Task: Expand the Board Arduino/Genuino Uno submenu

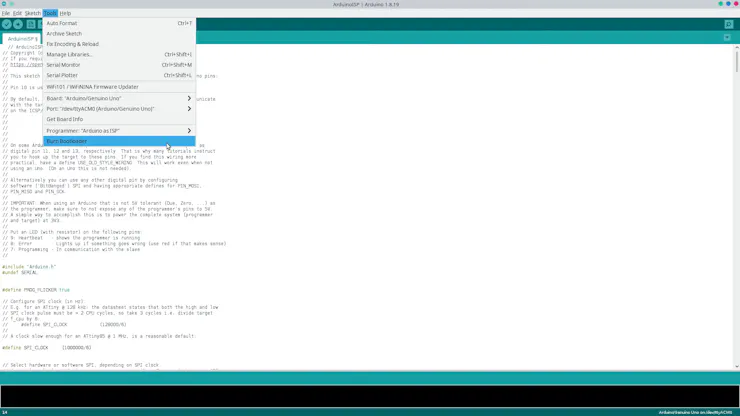Action: pyautogui.click(x=119, y=98)
